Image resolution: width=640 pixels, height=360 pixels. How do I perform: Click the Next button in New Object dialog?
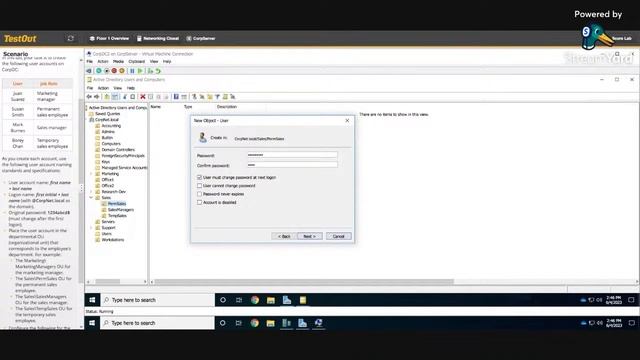click(310, 236)
